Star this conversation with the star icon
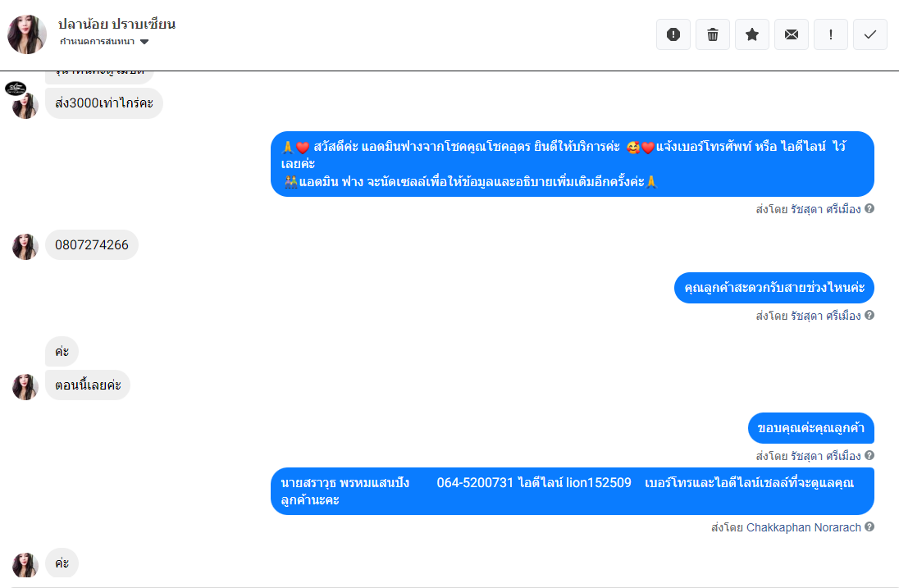Image resolution: width=899 pixels, height=588 pixels. (752, 34)
